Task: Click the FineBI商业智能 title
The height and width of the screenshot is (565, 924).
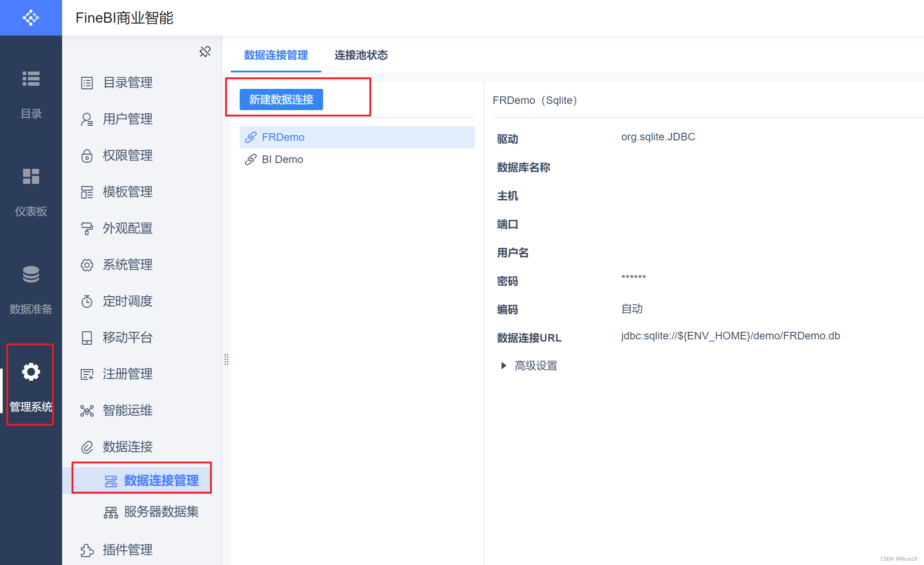Action: [125, 18]
